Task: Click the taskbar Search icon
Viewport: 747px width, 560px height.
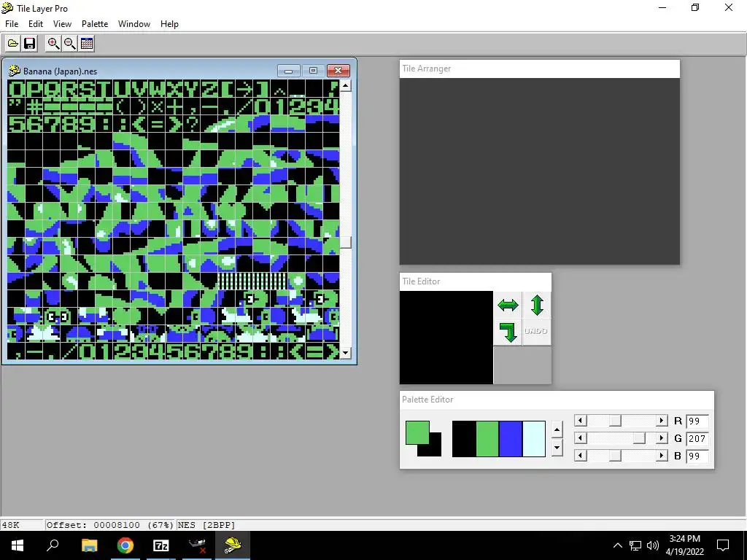Action: (x=53, y=545)
